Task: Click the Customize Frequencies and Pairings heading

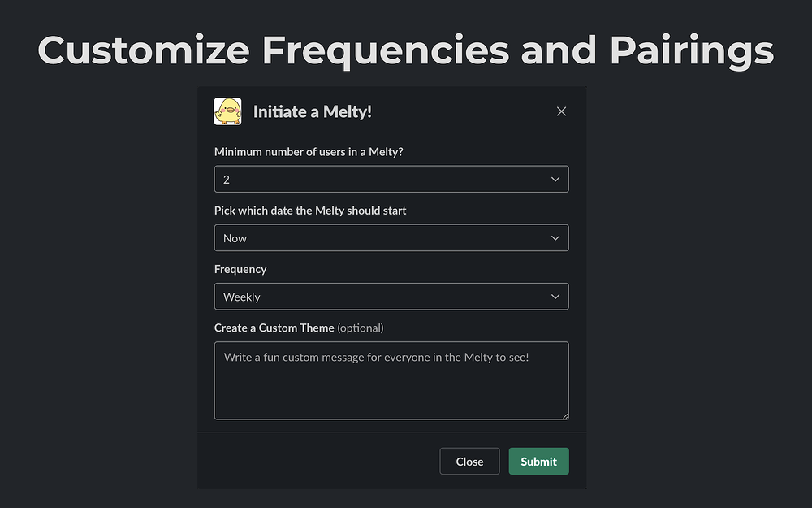Action: coord(405,50)
